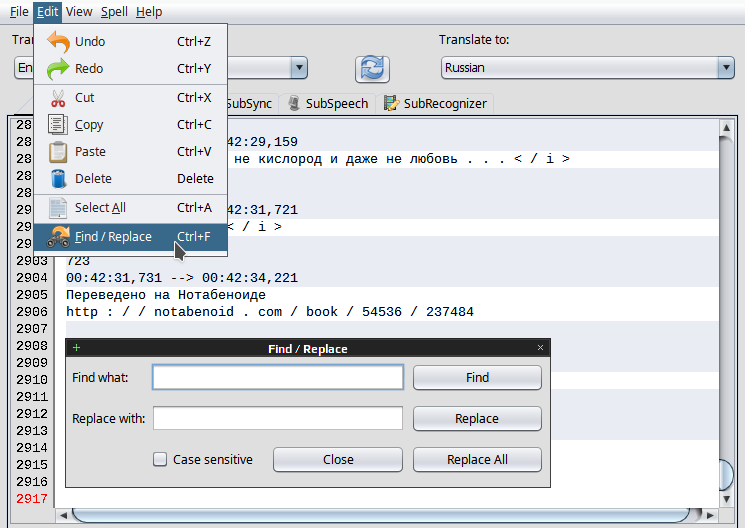Open the Help menu

pyautogui.click(x=149, y=11)
